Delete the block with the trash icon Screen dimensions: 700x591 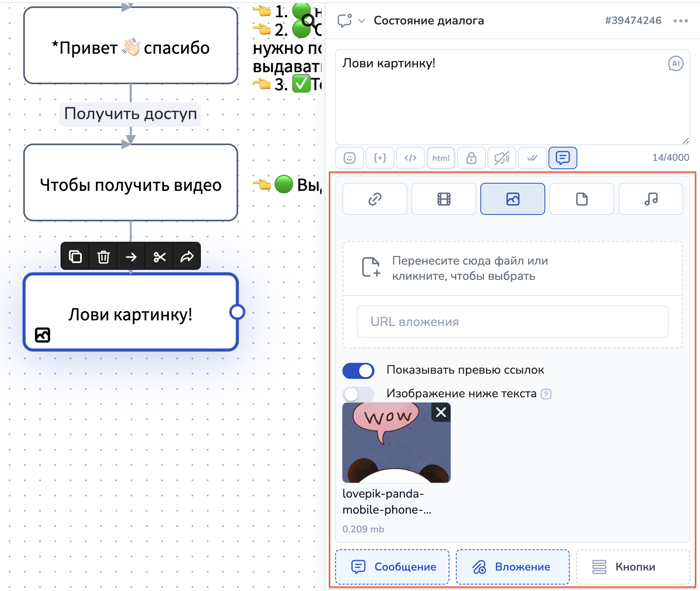(103, 257)
